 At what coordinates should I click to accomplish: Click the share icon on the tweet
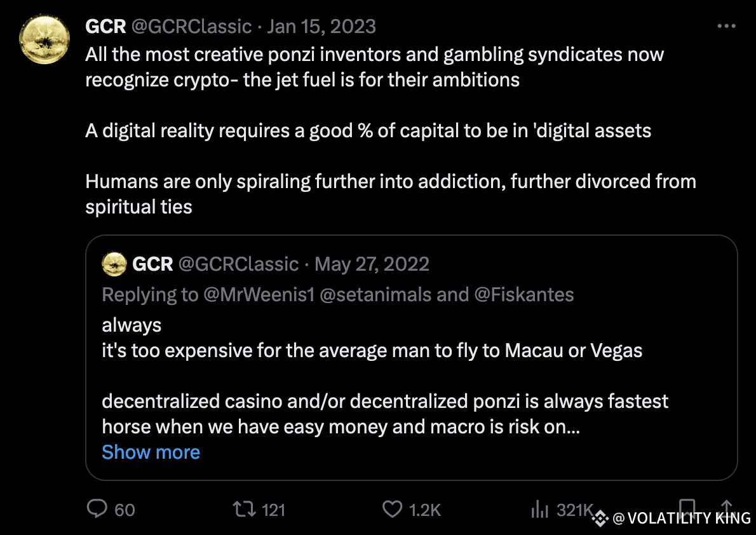[x=728, y=510]
